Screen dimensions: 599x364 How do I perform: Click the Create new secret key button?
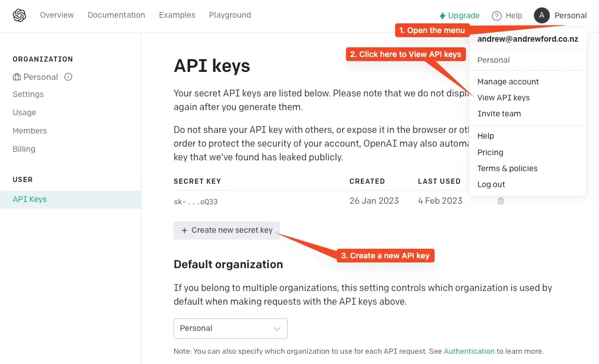click(227, 230)
